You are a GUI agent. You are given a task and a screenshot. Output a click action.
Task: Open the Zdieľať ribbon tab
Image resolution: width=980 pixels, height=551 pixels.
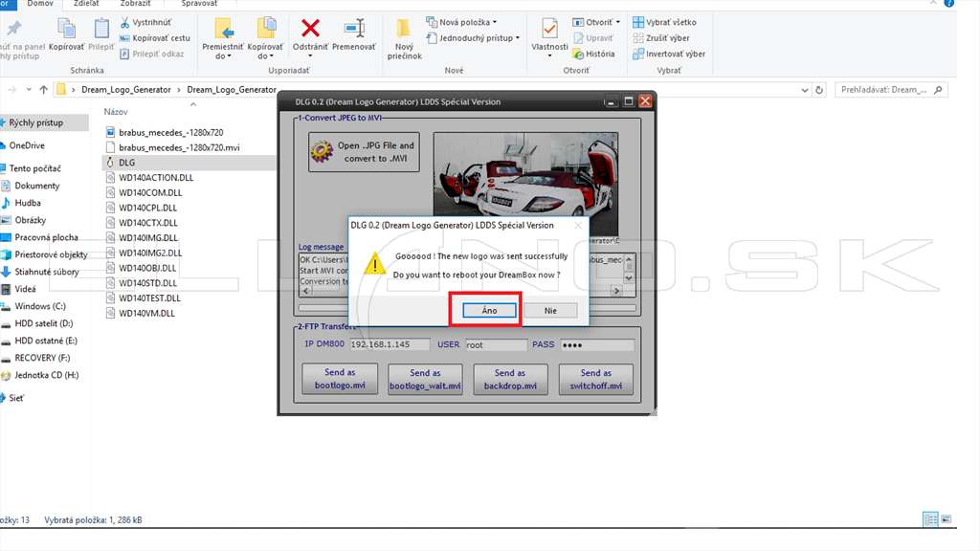pos(86,4)
